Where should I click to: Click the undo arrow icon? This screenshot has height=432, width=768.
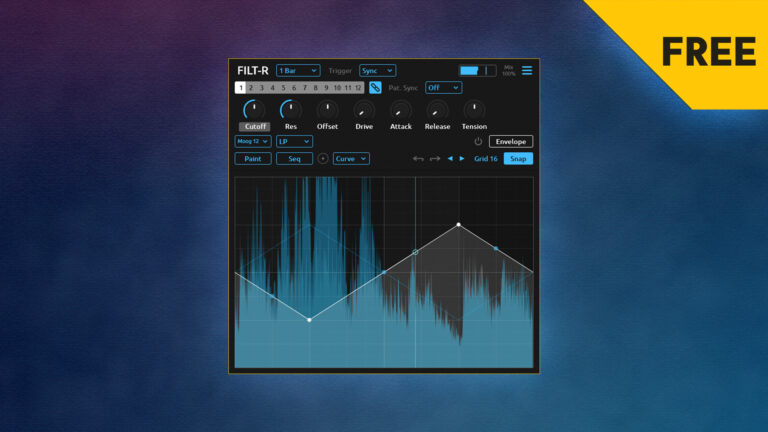pyautogui.click(x=418, y=159)
